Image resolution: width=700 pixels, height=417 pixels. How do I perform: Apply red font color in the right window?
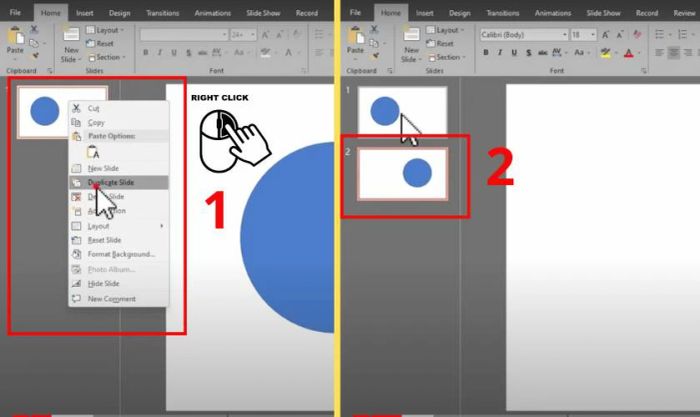pos(629,54)
